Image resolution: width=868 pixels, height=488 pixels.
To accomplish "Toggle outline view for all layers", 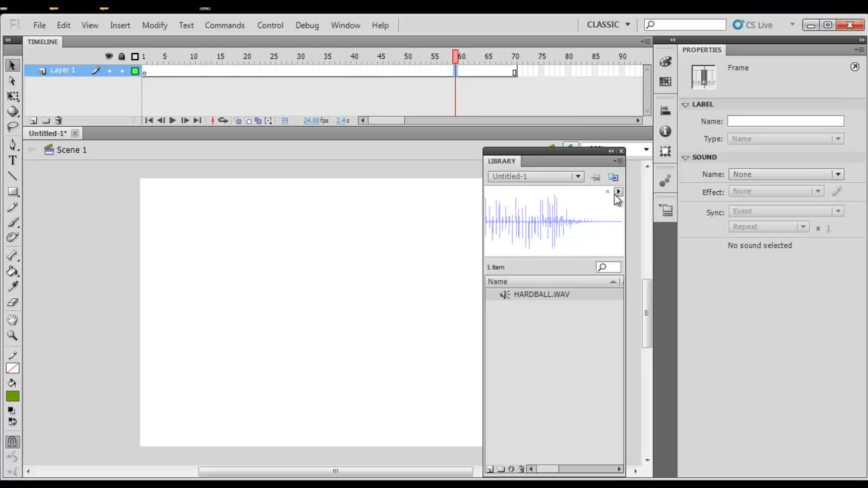I will tap(135, 56).
